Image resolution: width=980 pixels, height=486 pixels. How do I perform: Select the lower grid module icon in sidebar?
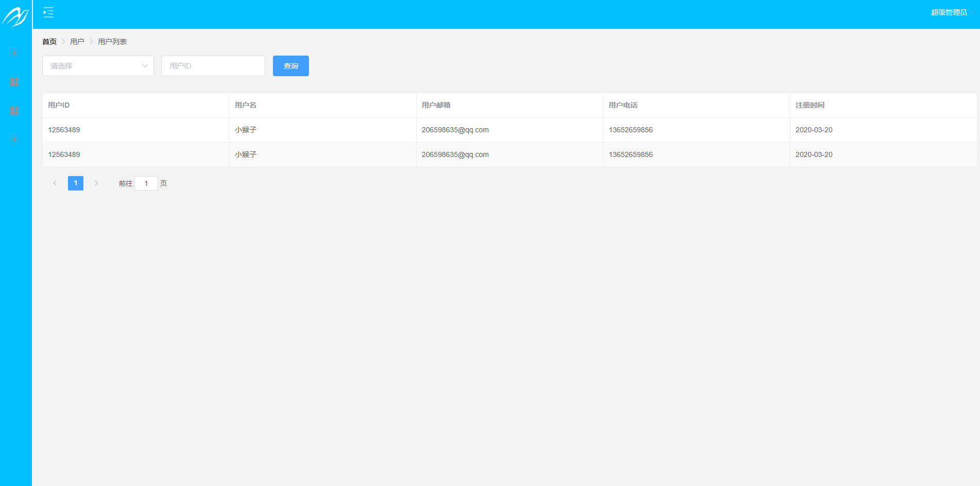click(15, 110)
